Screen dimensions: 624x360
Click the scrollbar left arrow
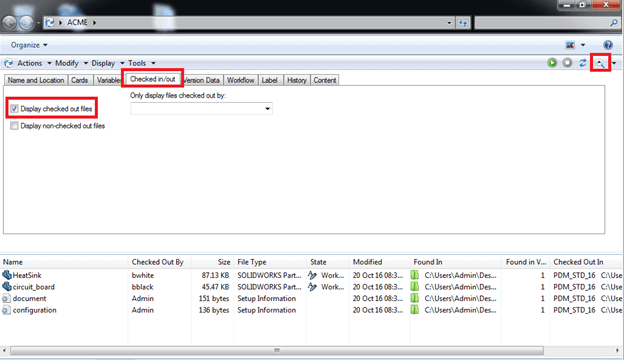pos(4,350)
